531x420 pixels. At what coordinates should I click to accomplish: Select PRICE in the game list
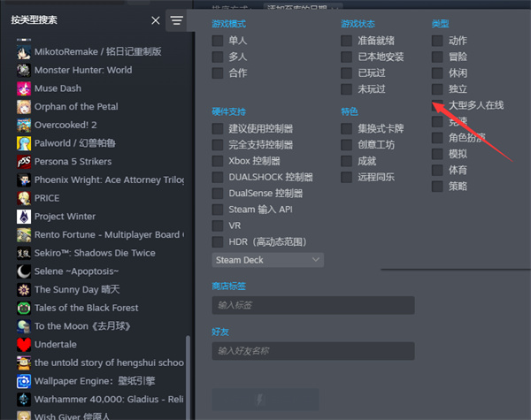[47, 198]
